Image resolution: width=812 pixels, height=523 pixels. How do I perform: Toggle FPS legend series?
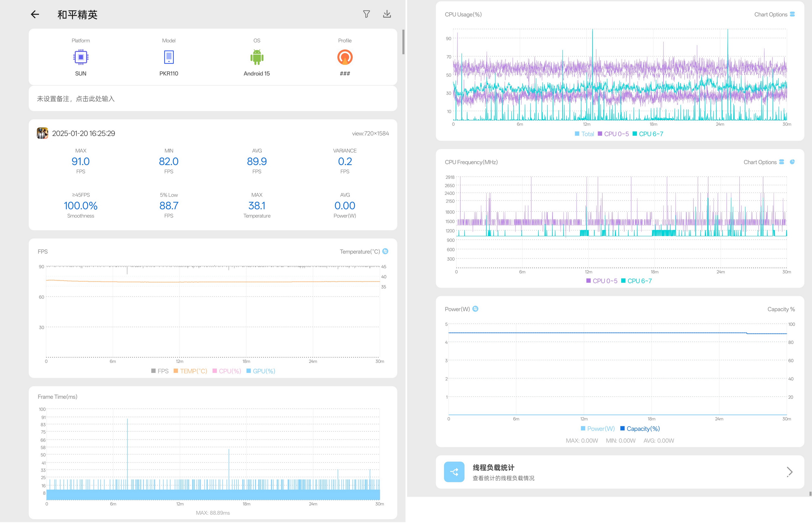[160, 371]
